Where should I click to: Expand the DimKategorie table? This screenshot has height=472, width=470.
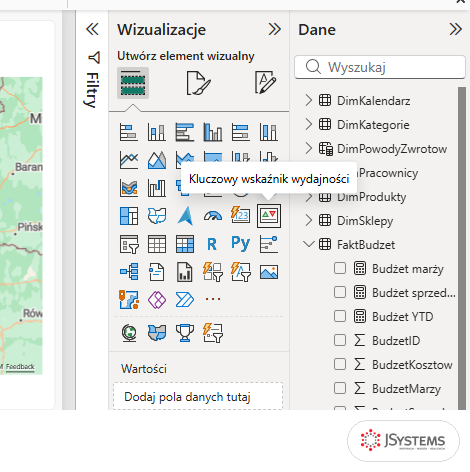309,124
